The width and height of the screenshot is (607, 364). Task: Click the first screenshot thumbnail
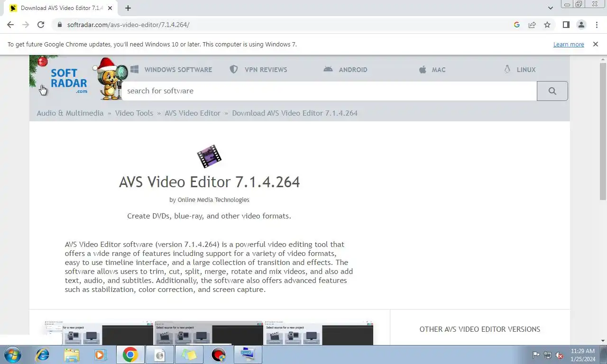pyautogui.click(x=99, y=333)
